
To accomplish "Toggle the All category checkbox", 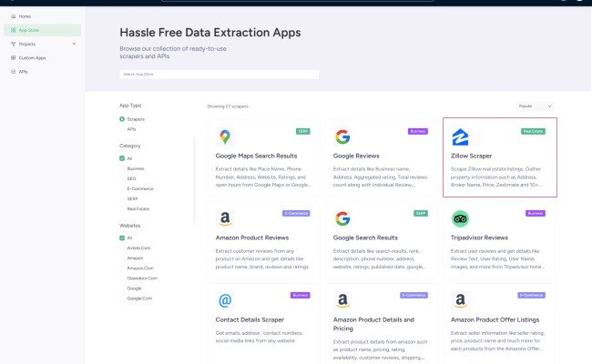I will [x=122, y=158].
